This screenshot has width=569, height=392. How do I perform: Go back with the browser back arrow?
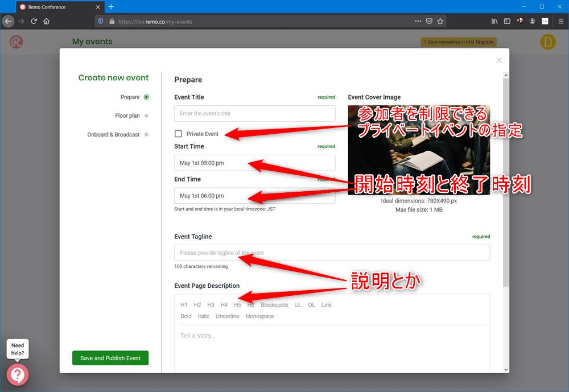8,22
